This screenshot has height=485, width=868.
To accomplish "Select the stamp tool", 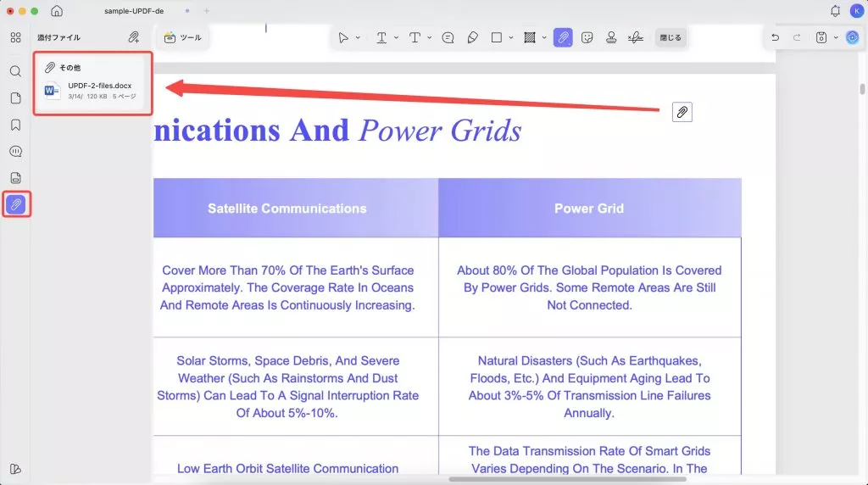I will (611, 37).
